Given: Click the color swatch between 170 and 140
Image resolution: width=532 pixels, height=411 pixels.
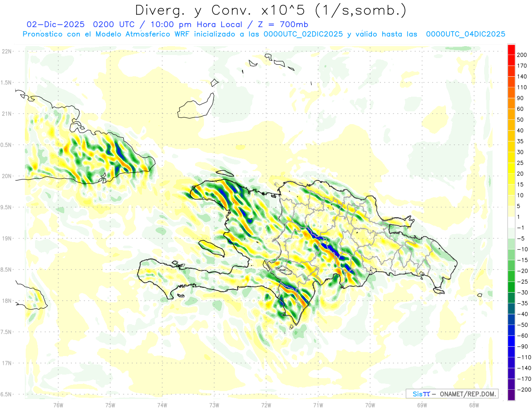Looking at the screenshot, I should (x=511, y=71).
